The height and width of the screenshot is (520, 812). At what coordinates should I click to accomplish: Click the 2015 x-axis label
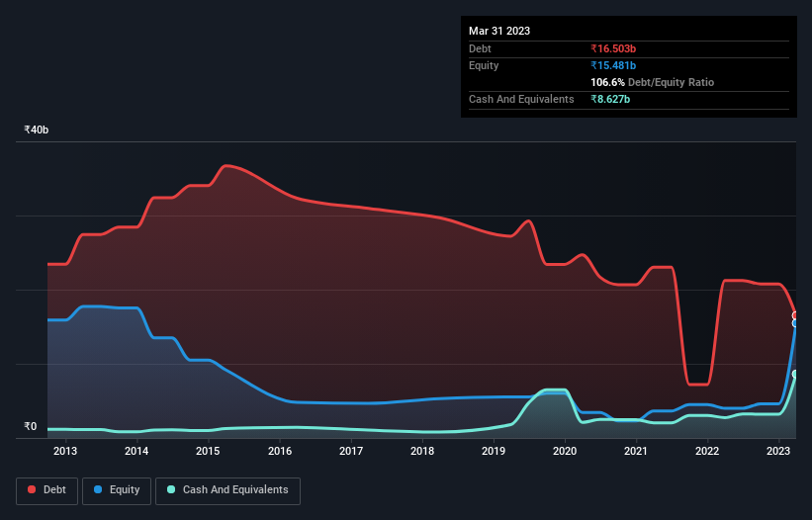click(x=208, y=451)
